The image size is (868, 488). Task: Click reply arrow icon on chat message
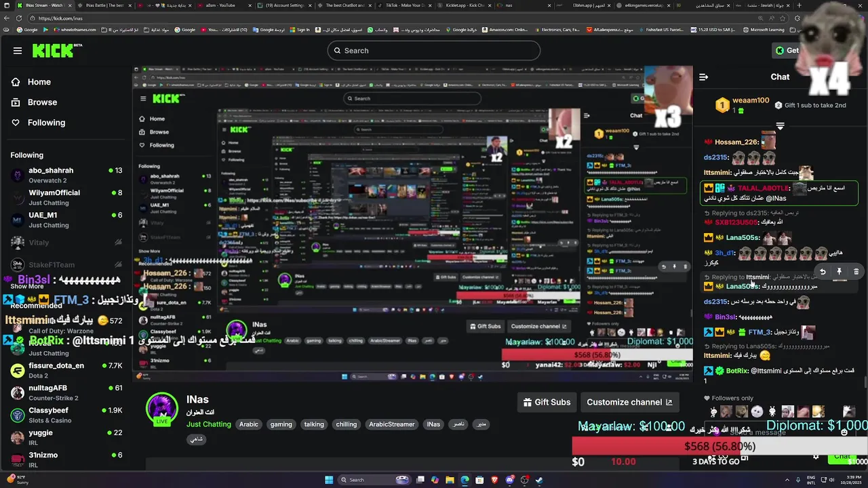[823, 271]
